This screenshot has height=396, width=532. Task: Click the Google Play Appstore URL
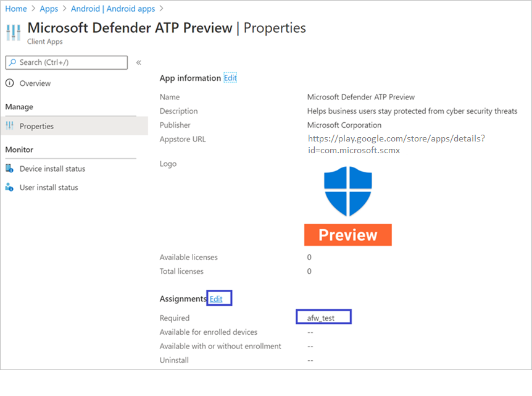click(396, 144)
